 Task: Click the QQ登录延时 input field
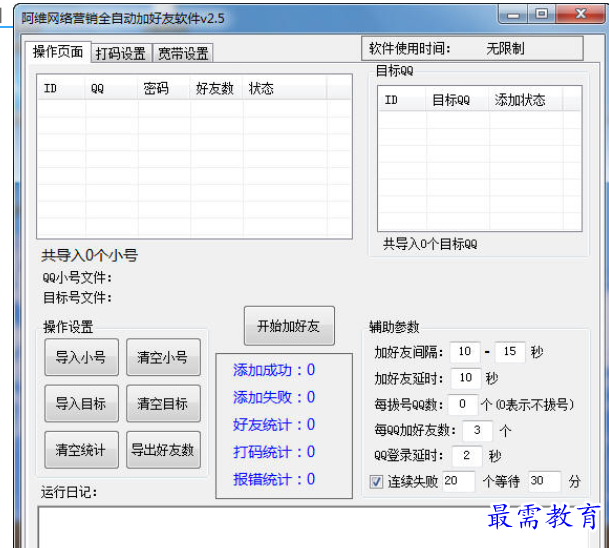[x=467, y=455]
